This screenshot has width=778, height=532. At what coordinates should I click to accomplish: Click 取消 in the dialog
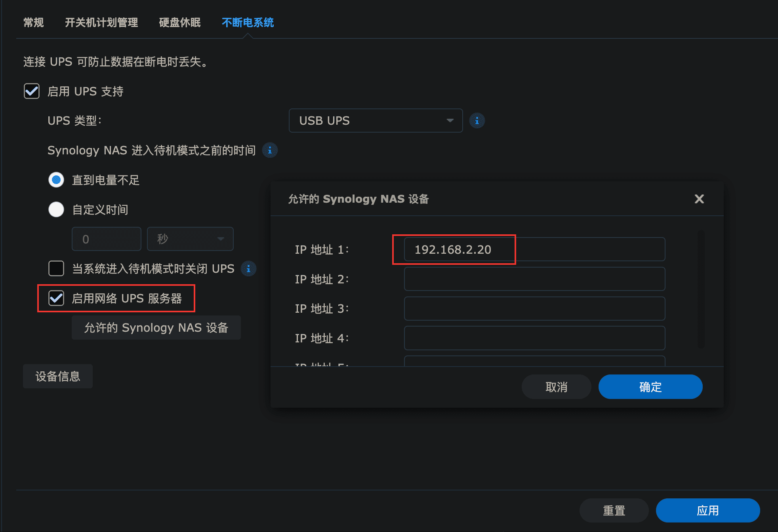(556, 387)
